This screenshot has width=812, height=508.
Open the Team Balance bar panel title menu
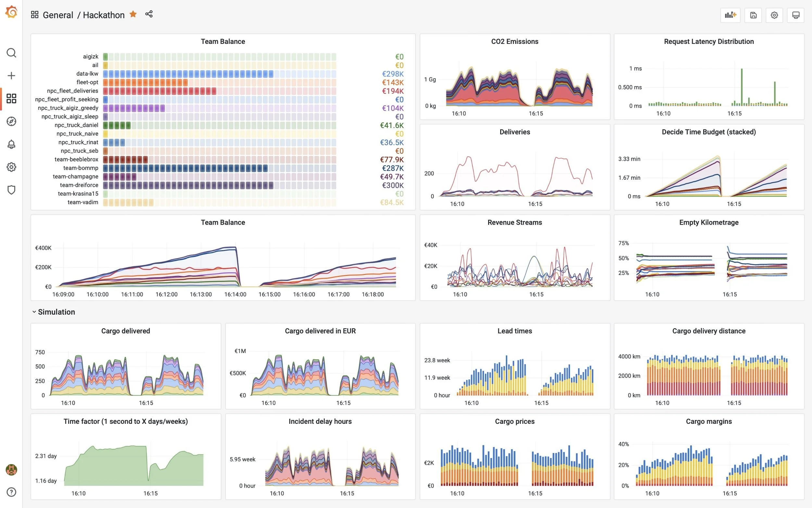[222, 41]
